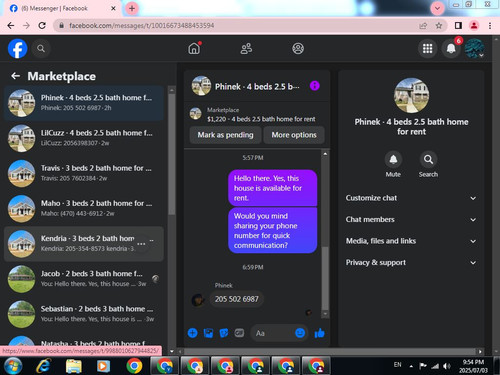Open the Phinek conversation in the list

point(84,103)
